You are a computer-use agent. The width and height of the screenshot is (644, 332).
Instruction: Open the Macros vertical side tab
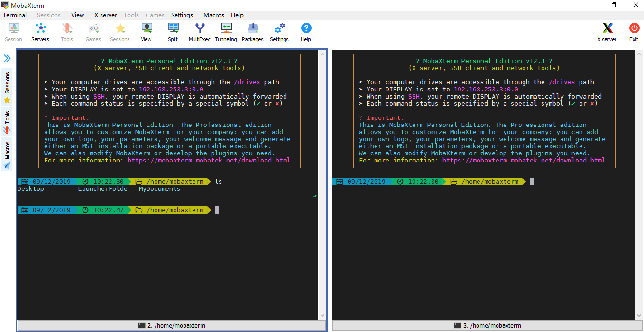coord(7,155)
